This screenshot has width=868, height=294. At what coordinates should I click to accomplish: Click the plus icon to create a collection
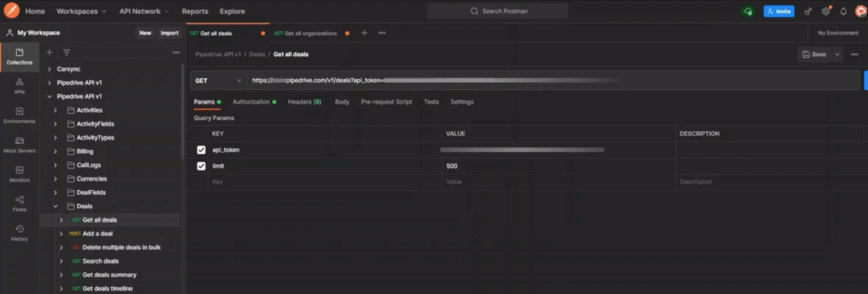(x=49, y=52)
